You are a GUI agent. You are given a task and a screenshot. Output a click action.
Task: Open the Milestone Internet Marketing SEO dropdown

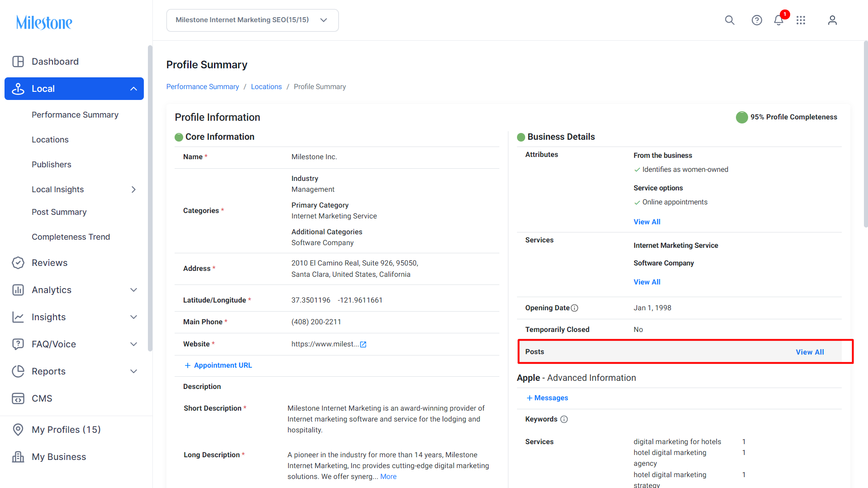click(252, 20)
